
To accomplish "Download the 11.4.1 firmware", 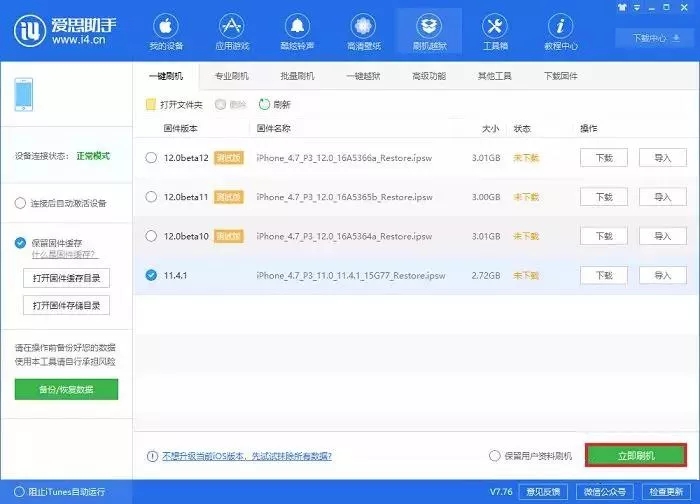I will click(x=603, y=275).
